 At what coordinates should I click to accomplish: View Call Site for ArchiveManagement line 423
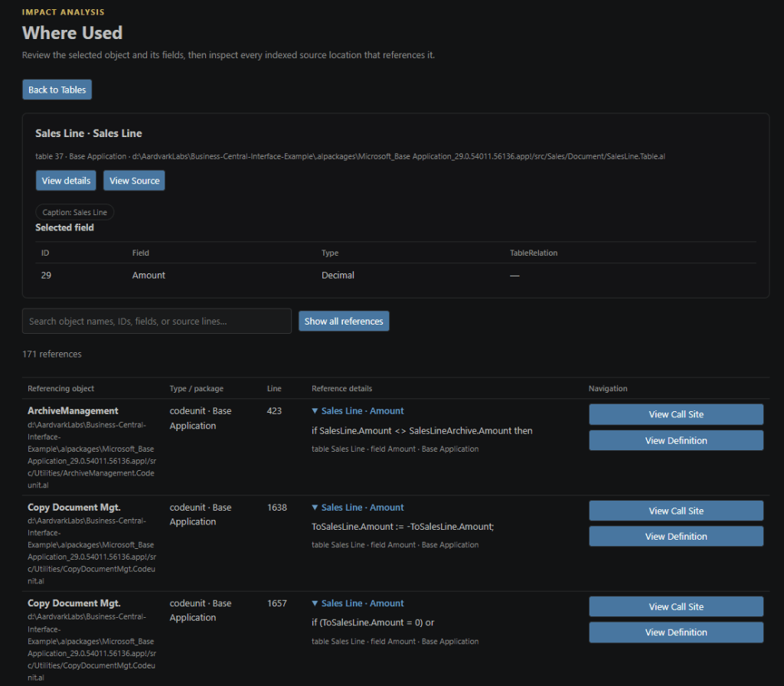[x=676, y=414]
